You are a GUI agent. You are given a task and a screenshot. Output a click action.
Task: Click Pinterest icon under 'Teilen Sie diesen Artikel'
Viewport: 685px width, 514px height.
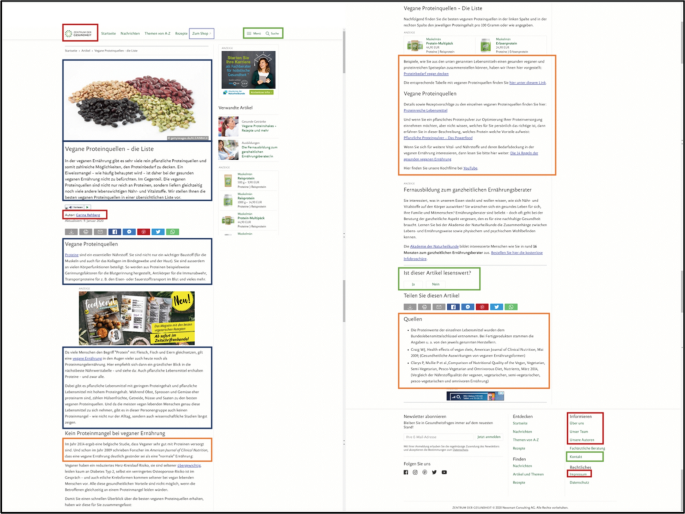pyautogui.click(x=482, y=307)
